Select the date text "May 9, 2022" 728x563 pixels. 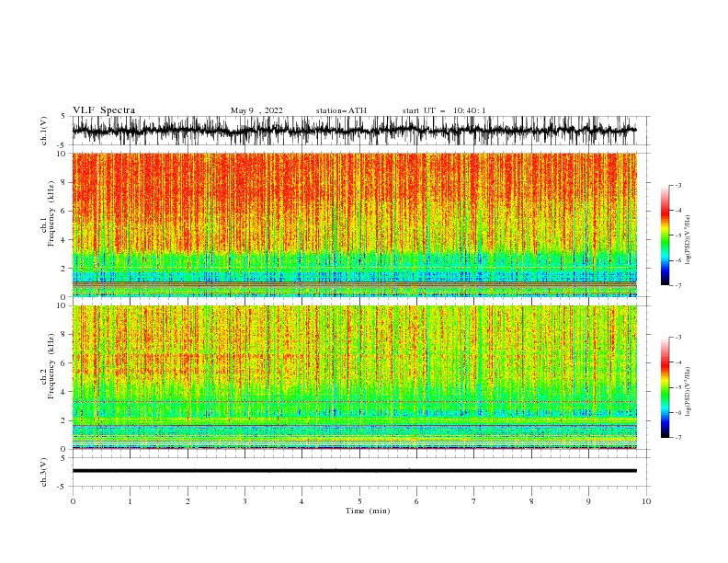256,110
